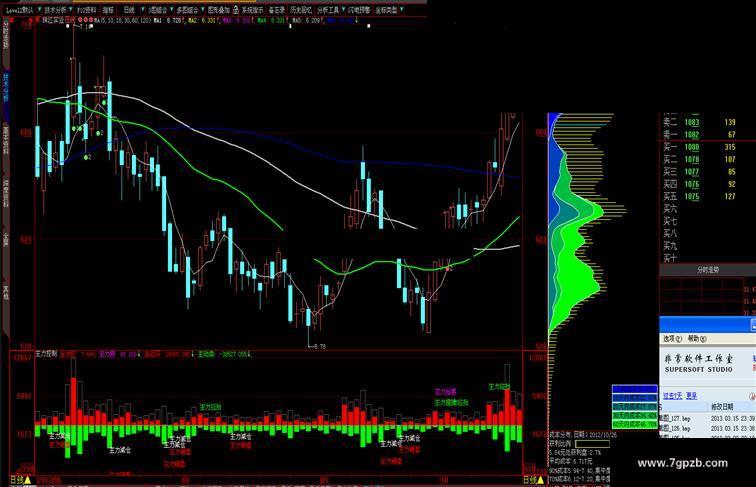Open 选项 menu in Supersoft Studio window
Viewport: 756px width, 487px height.
click(672, 338)
